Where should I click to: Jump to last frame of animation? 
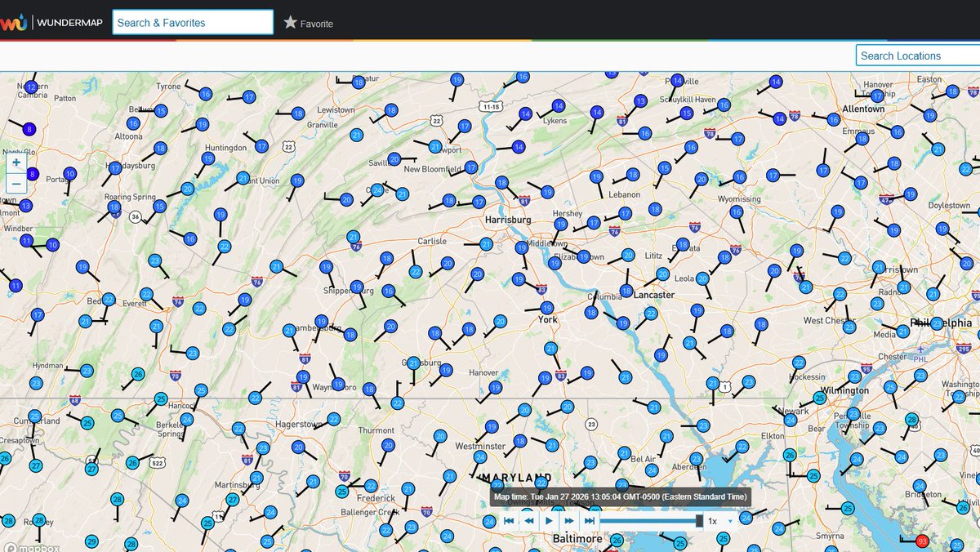tap(589, 520)
